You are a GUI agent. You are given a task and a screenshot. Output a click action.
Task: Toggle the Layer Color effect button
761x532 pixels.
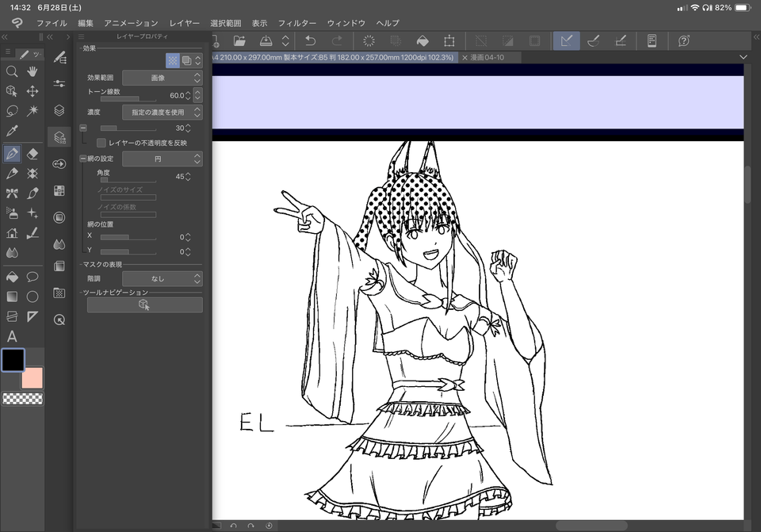[x=186, y=61]
